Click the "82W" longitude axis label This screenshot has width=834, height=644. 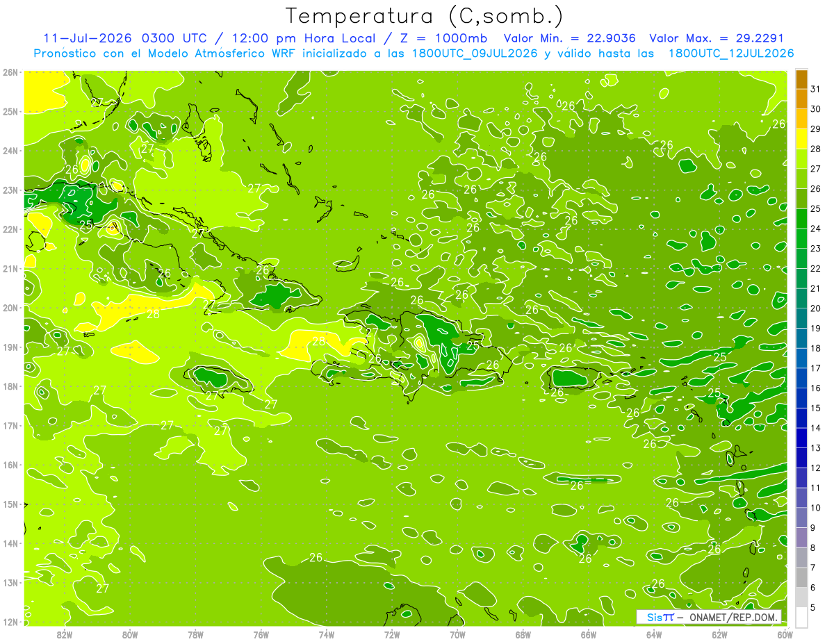pos(65,634)
